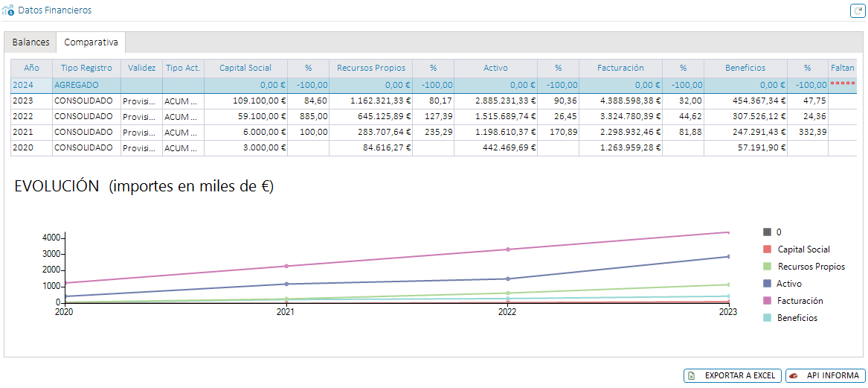868x388 pixels.
Task: Toggle Beneficios legend color box
Action: (x=768, y=318)
